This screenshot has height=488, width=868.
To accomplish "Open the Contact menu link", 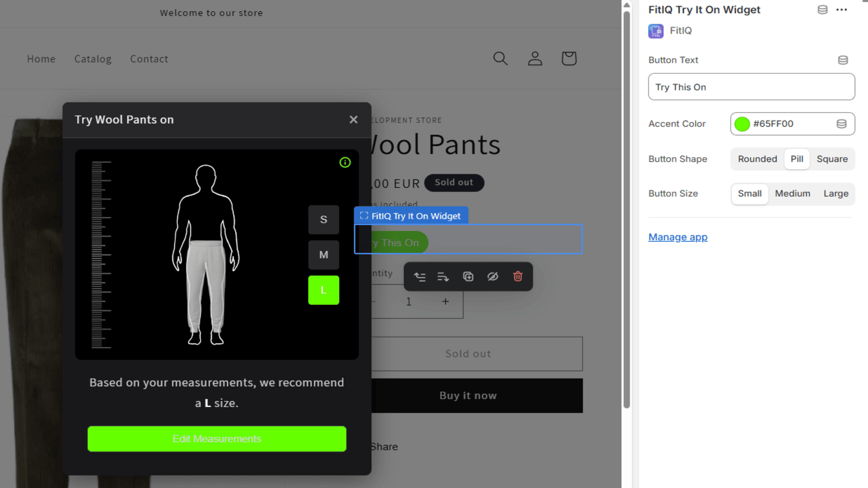I will pos(149,59).
